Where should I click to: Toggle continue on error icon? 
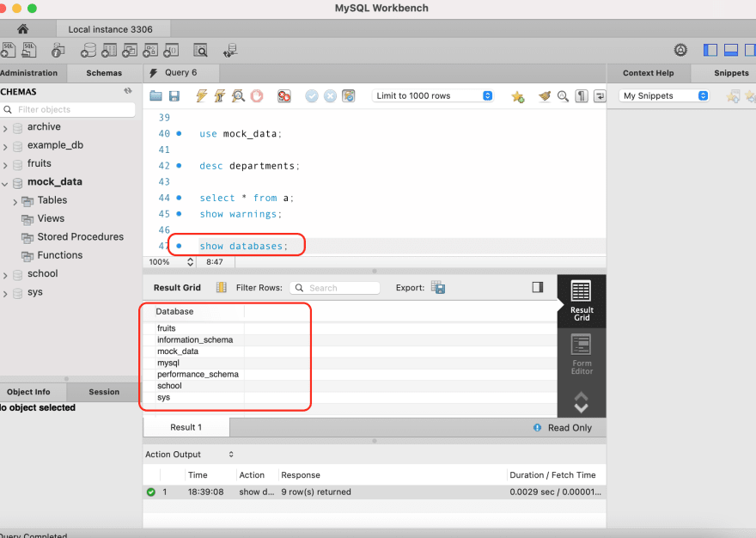(x=284, y=96)
